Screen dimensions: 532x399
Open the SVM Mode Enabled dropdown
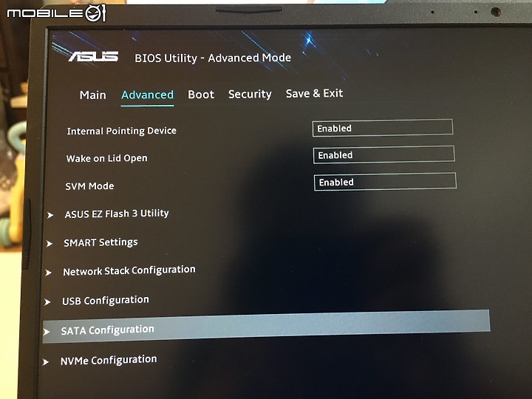click(385, 182)
